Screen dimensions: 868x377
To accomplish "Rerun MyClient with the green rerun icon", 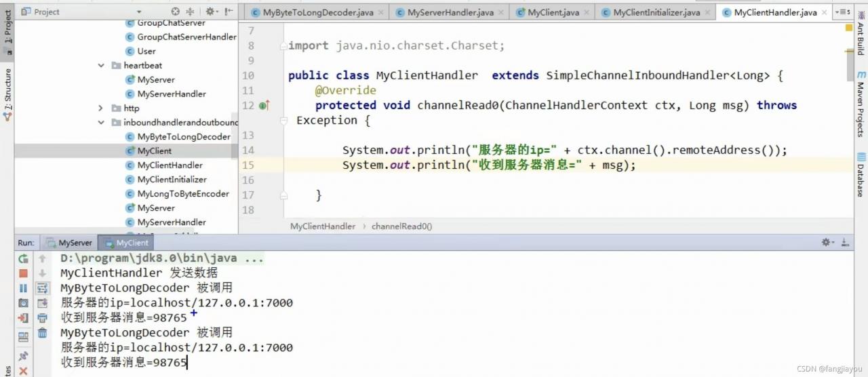I will pyautogui.click(x=23, y=258).
